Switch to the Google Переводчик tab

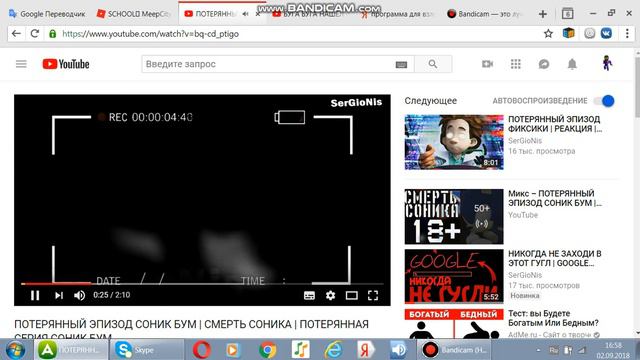coord(47,14)
